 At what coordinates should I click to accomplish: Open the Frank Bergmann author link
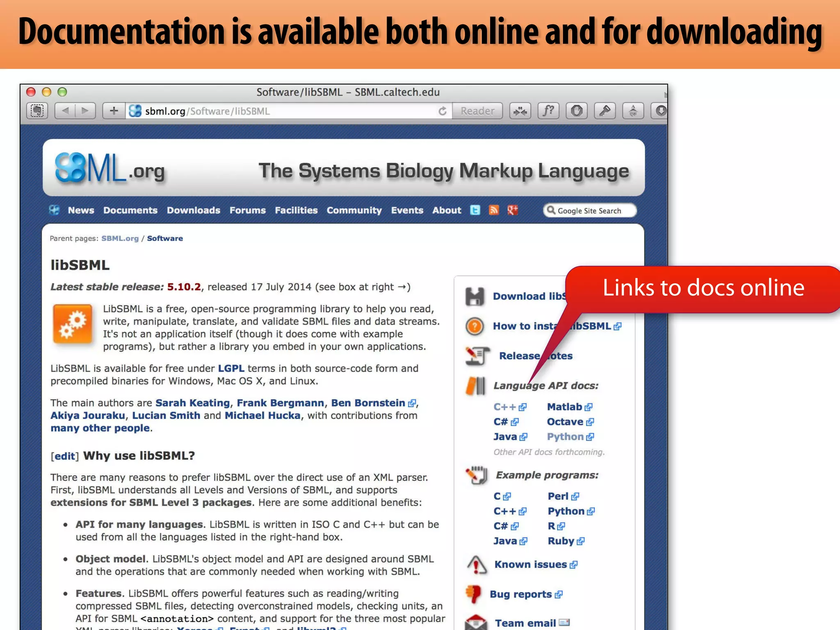tap(280, 403)
